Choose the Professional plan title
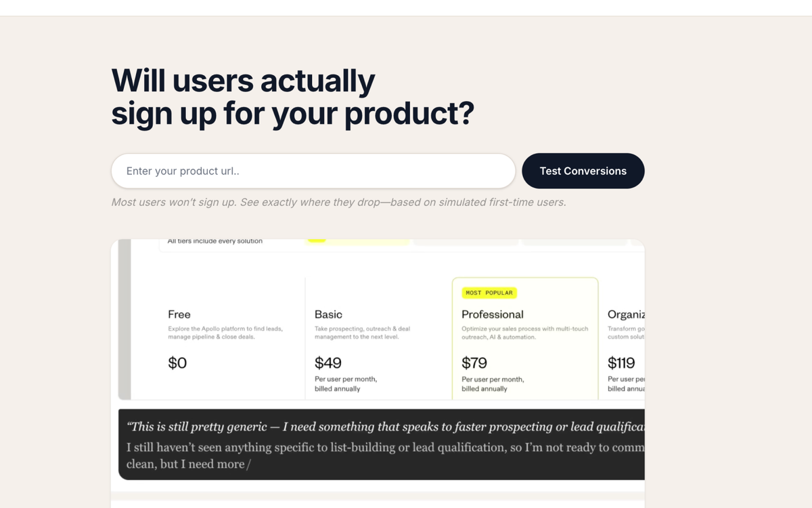 coord(492,314)
